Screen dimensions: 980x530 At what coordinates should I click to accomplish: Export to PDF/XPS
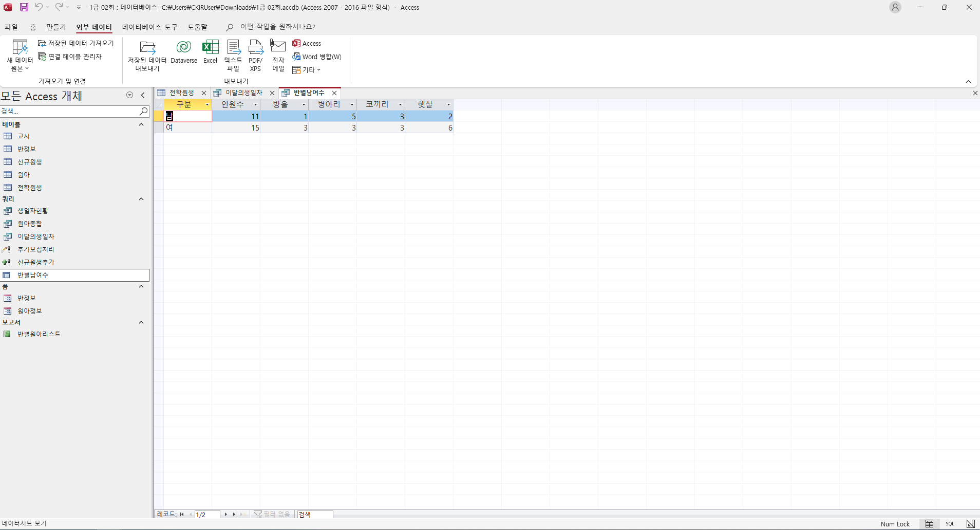click(x=255, y=54)
